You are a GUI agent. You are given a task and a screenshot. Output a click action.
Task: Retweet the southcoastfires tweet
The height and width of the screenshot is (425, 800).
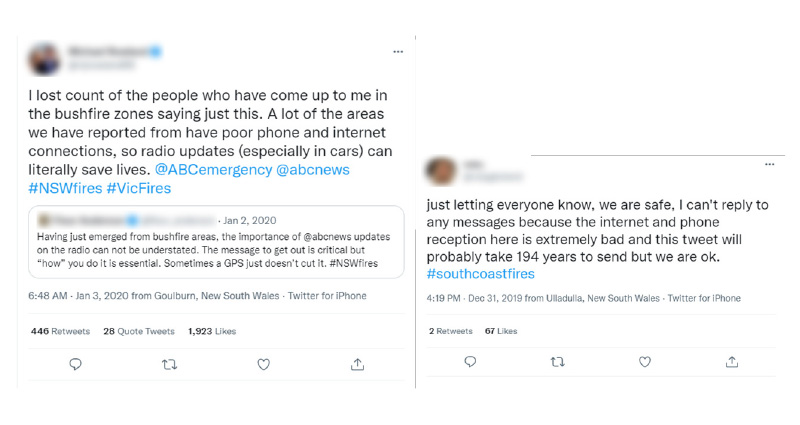(558, 362)
